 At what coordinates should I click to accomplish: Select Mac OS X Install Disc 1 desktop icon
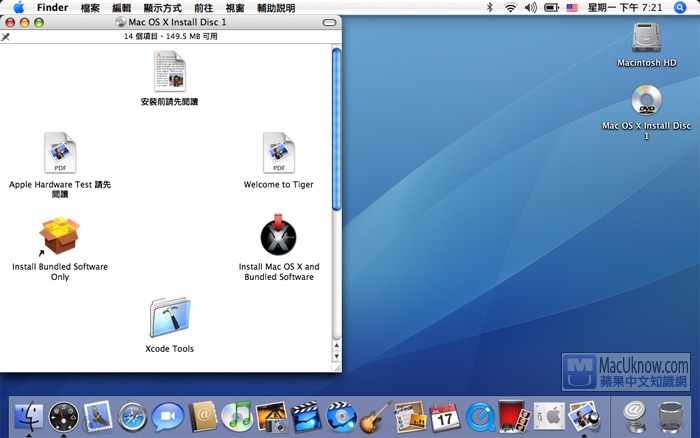646,100
